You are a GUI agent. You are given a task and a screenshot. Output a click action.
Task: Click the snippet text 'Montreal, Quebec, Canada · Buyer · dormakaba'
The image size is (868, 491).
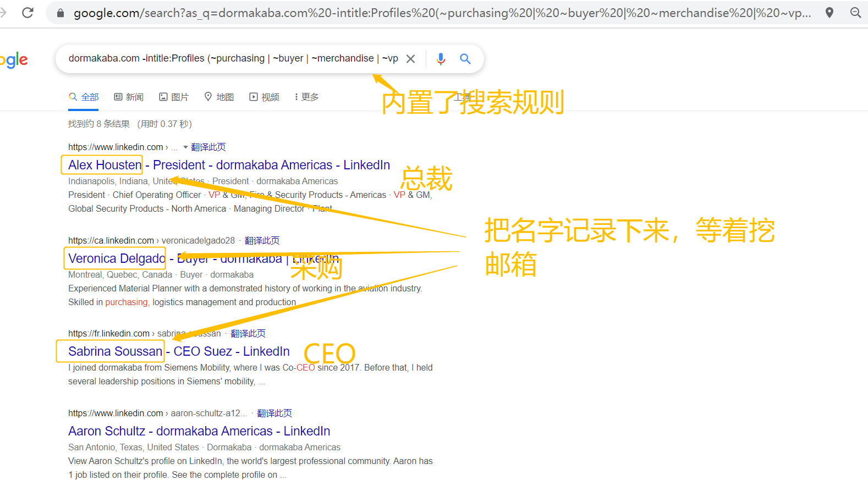[161, 275]
